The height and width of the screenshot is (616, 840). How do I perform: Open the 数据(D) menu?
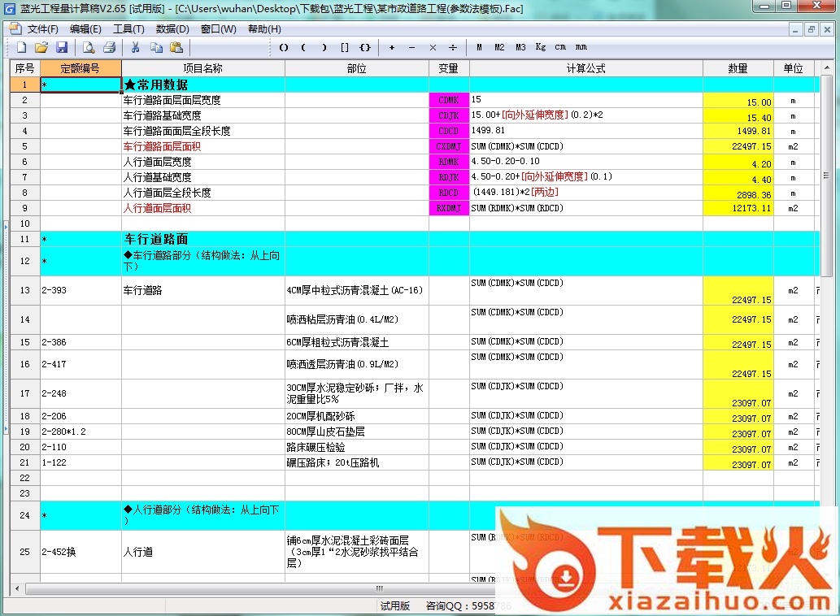172,28
